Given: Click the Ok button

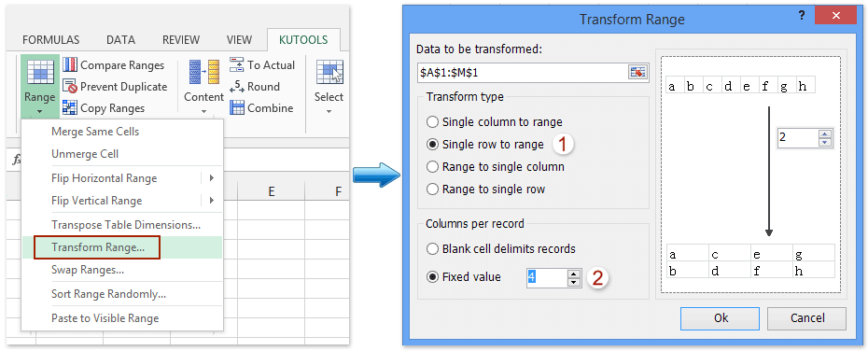Looking at the screenshot, I should pos(721,318).
